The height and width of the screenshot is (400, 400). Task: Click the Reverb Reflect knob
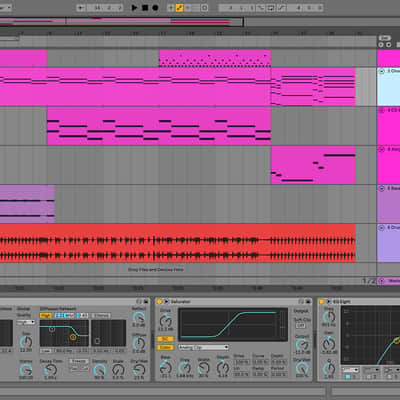point(139,317)
